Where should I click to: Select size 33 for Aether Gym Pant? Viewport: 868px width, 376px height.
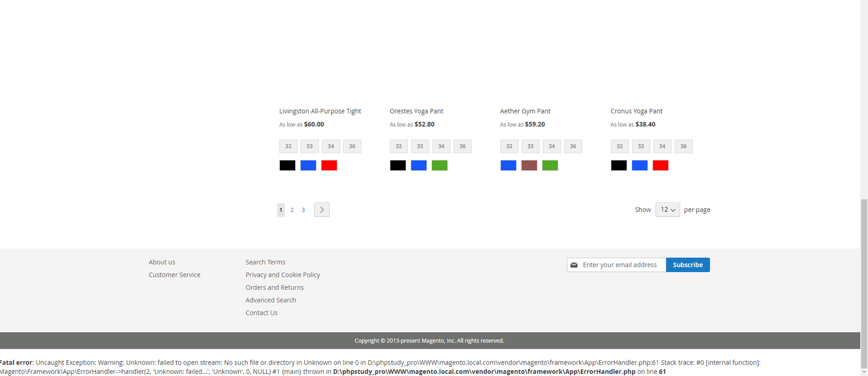[530, 146]
